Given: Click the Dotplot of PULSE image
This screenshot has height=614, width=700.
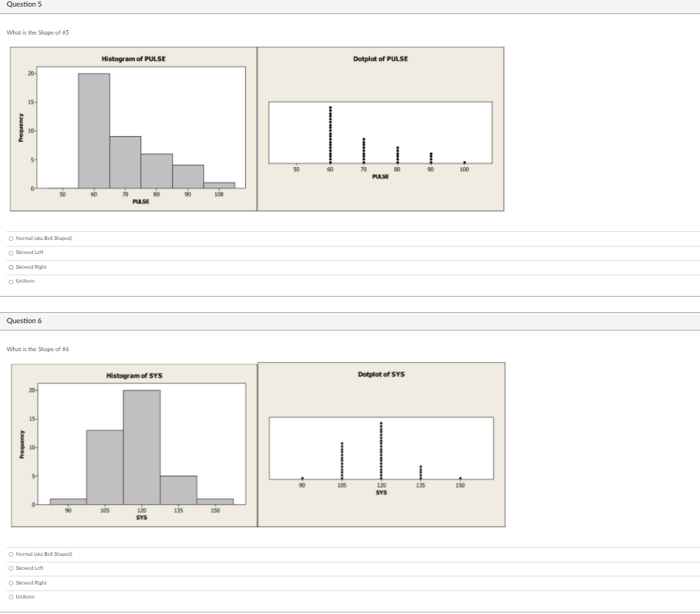Looking at the screenshot, I should 381,129.
